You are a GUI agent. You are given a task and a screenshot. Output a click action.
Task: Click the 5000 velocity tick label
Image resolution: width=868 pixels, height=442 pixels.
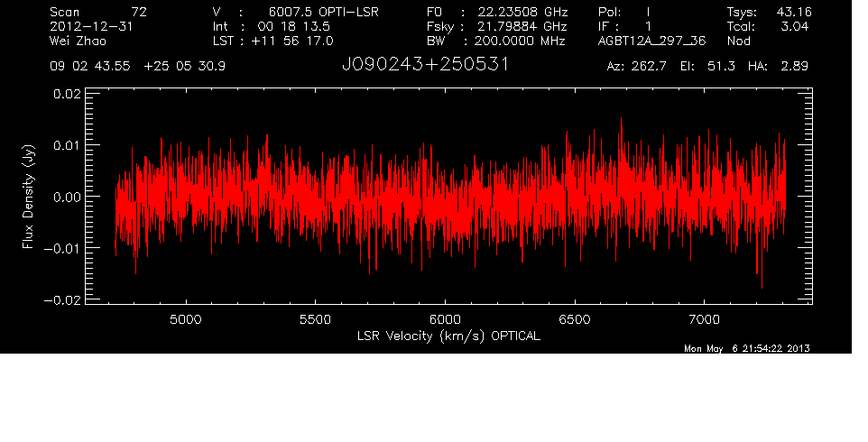click(186, 319)
